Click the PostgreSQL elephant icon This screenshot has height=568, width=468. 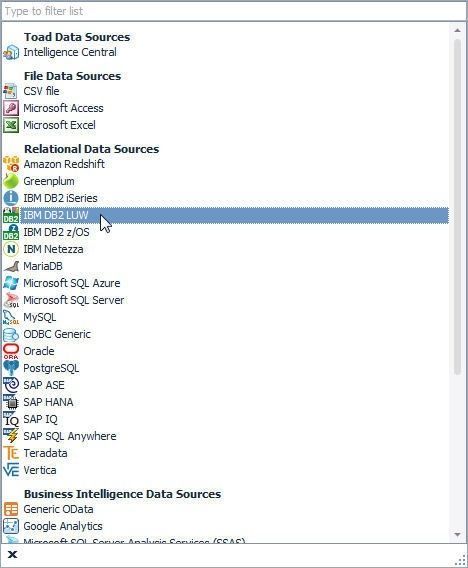(11, 368)
